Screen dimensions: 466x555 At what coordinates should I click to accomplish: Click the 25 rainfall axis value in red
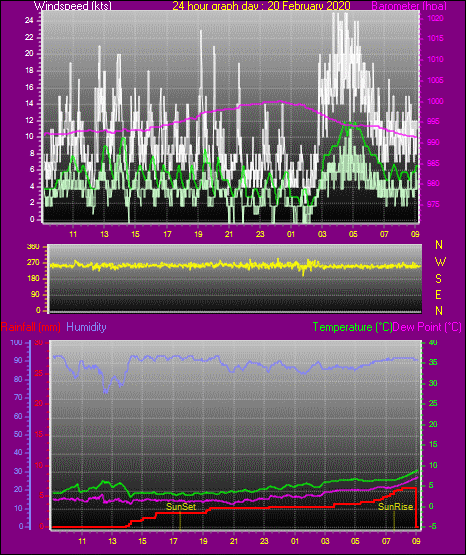[39, 373]
